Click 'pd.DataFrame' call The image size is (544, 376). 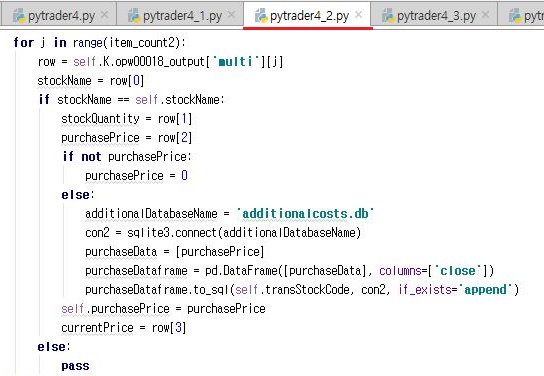[241, 271]
